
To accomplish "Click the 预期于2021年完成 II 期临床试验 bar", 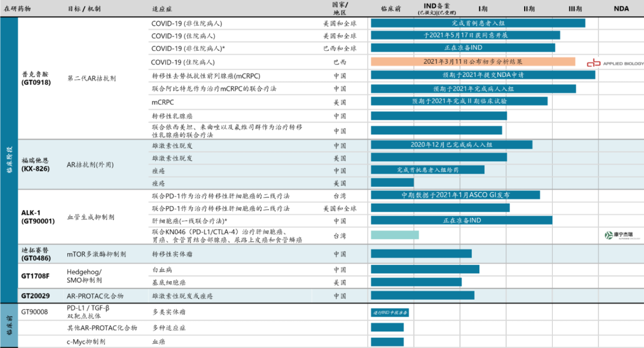I will 459,101.
